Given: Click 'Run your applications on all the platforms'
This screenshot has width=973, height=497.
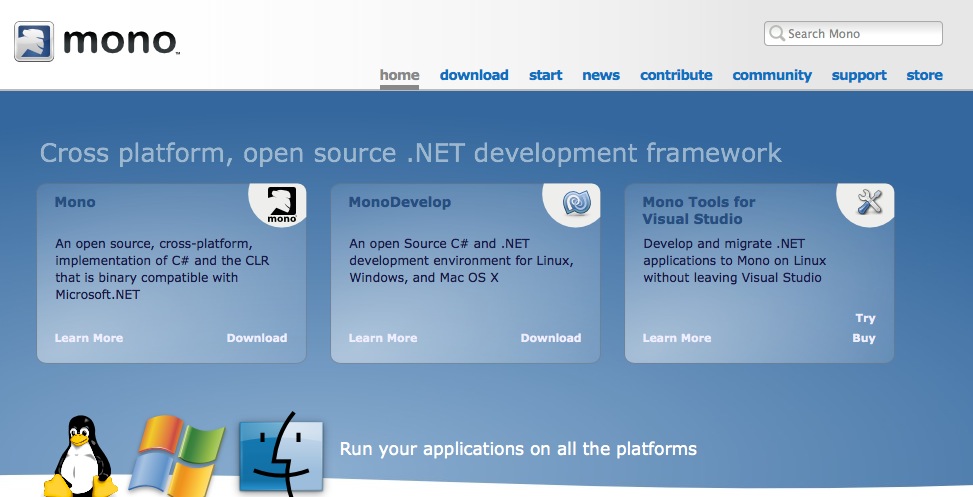Looking at the screenshot, I should 518,449.
